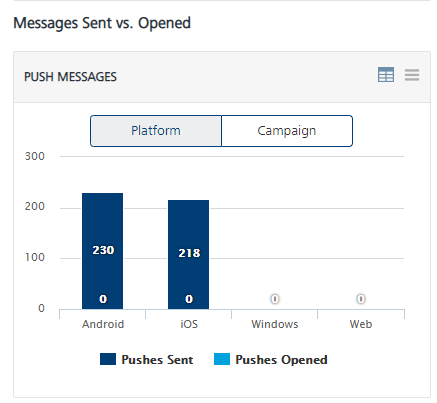Switch to the Campaign tab
The width and height of the screenshot is (437, 403).
[287, 131]
